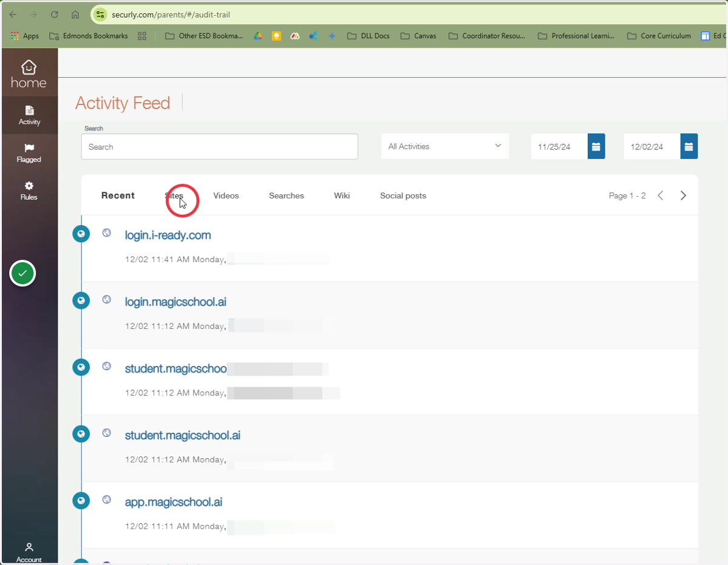The image size is (728, 565).
Task: Switch to the Sites tab
Action: pyautogui.click(x=174, y=195)
